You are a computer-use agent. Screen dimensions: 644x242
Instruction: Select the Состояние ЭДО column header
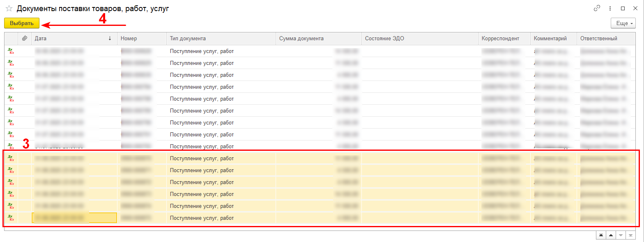(419, 38)
